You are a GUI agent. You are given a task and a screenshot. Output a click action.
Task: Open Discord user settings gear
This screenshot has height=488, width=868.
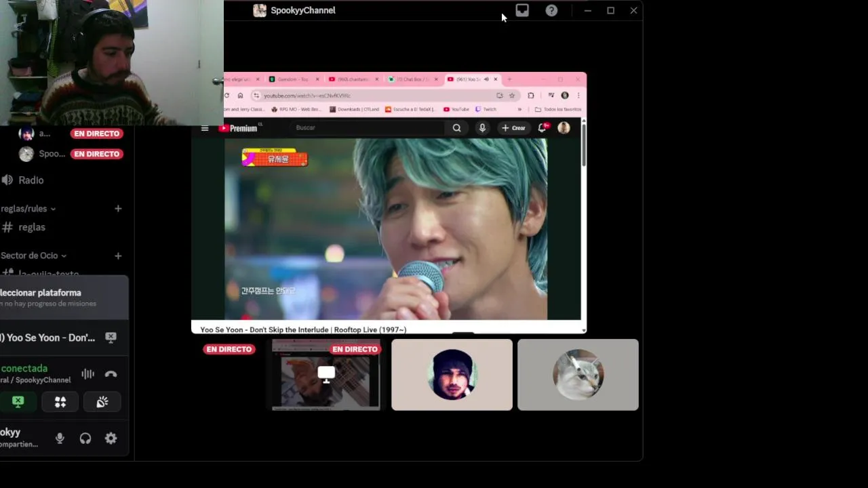click(x=111, y=439)
